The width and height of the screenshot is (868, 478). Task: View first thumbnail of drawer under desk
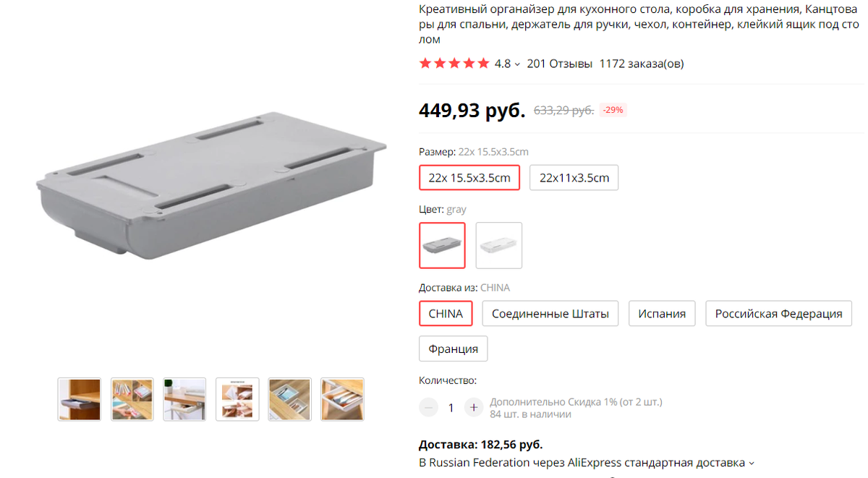[x=80, y=399]
